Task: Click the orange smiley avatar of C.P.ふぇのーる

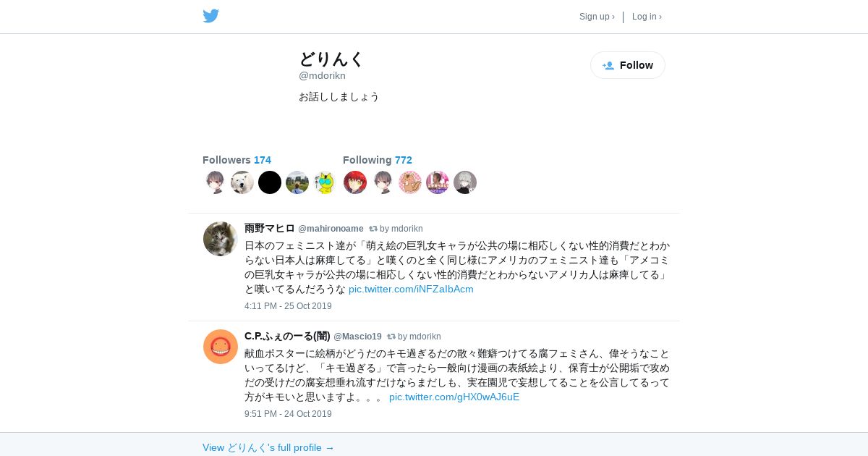Action: (x=221, y=347)
